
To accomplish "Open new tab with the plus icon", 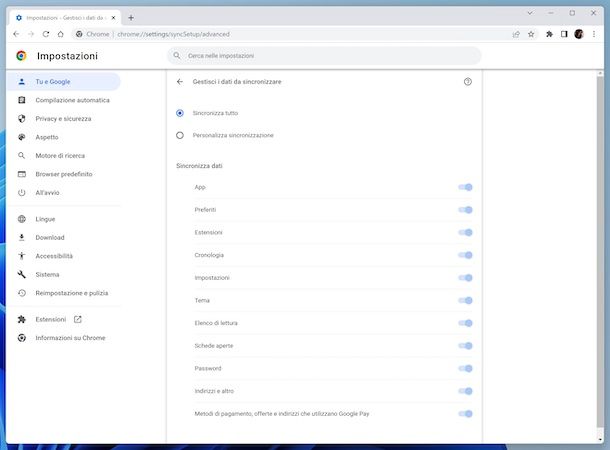I will click(x=131, y=18).
